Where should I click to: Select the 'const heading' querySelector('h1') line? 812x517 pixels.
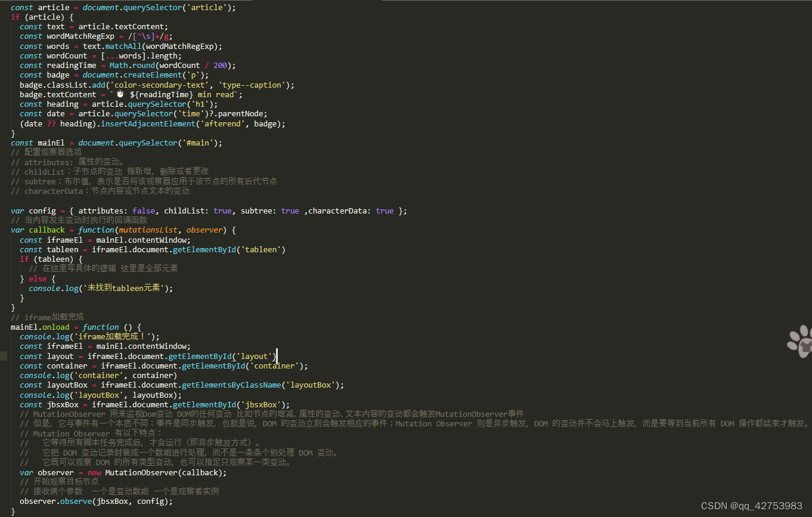[x=119, y=104]
